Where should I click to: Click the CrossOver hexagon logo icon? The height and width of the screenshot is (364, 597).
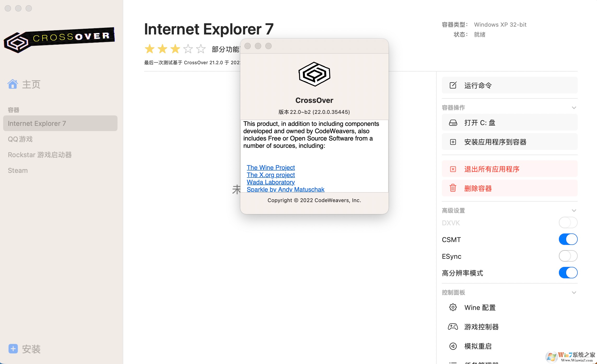[x=314, y=74]
